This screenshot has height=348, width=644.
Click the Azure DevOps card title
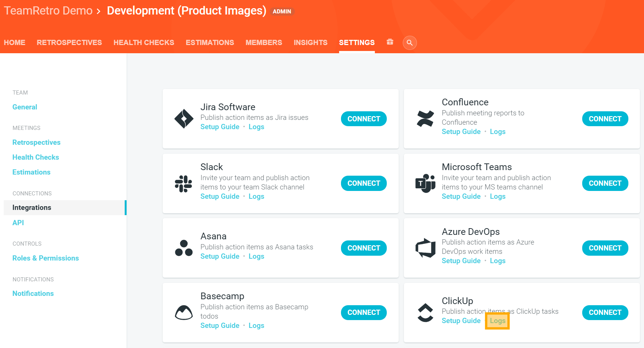tap(471, 232)
